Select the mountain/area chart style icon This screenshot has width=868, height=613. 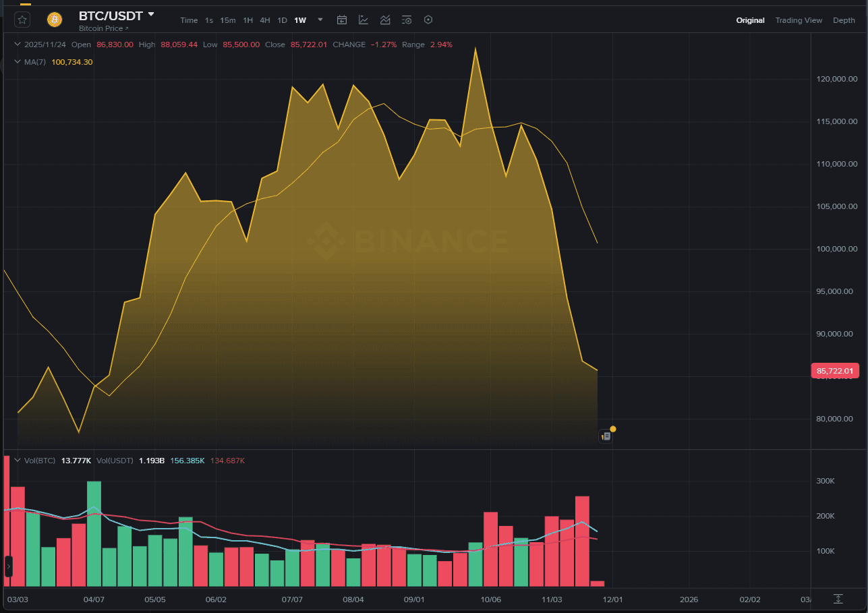pyautogui.click(x=385, y=20)
